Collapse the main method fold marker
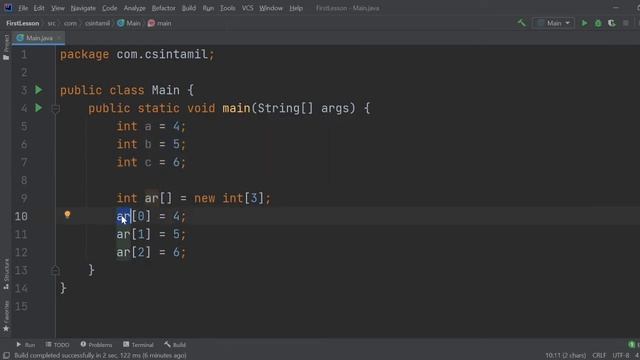The image size is (640, 360). pos(56,109)
